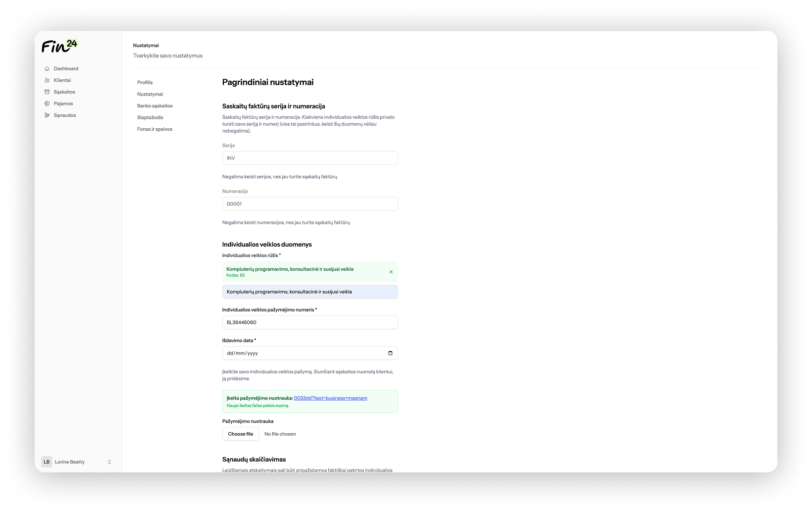Open Fonas ir spalvos settings
Image resolution: width=812 pixels, height=511 pixels.
click(154, 129)
